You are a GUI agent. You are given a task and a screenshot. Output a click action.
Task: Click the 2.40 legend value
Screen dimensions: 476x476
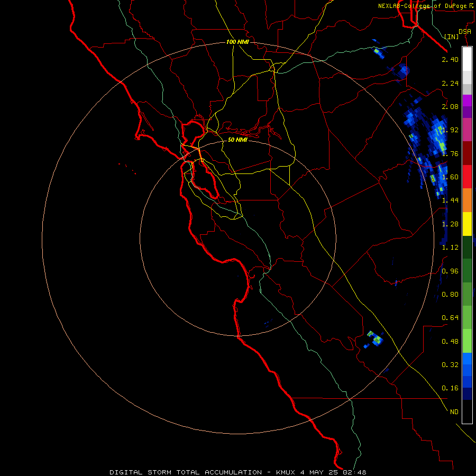pyautogui.click(x=450, y=59)
